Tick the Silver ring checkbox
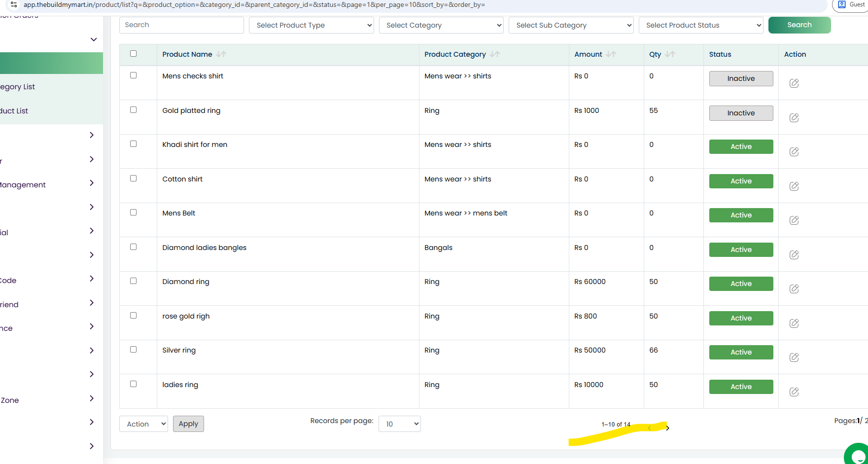The height and width of the screenshot is (464, 868). 133,350
